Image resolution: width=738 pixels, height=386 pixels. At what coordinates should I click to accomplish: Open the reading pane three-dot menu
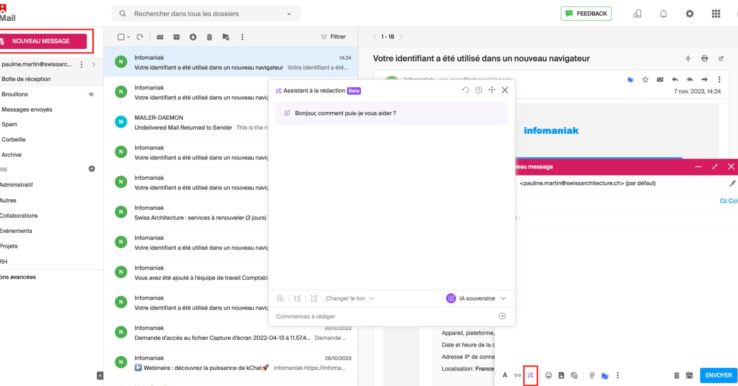pos(719,80)
